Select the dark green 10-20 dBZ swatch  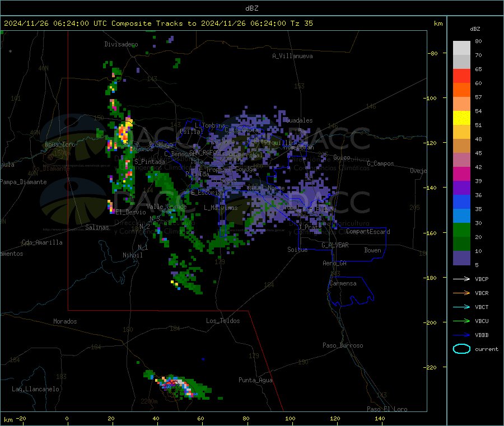pos(461,244)
